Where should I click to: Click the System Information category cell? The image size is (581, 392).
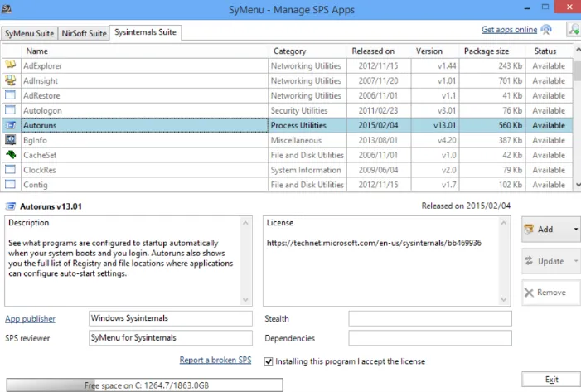point(306,170)
